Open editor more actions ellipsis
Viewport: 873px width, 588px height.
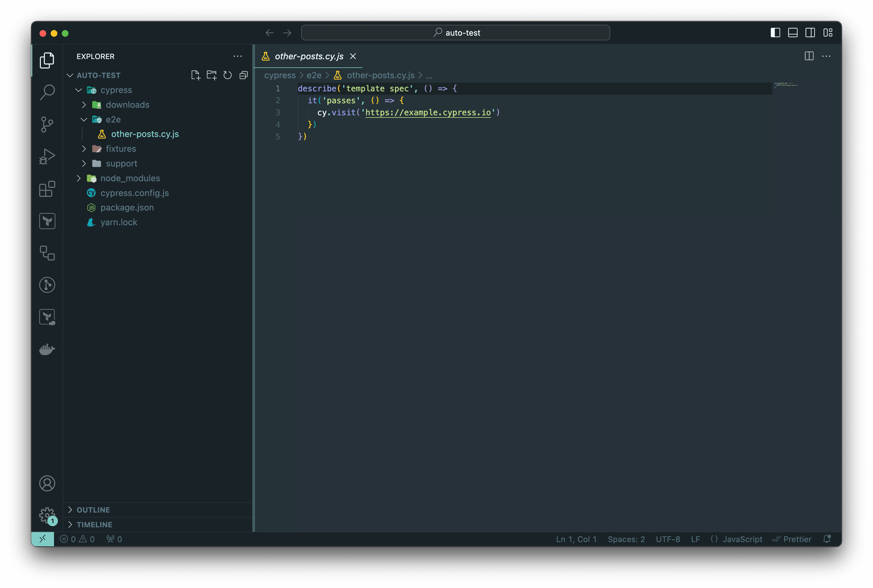coord(826,56)
